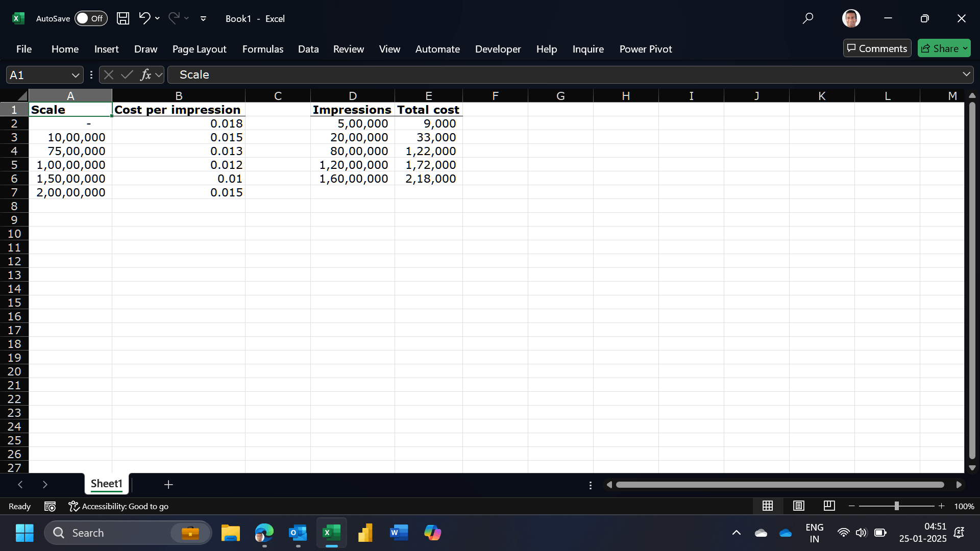Open Customize Quick Access Toolbar dropdown

pos(203,18)
